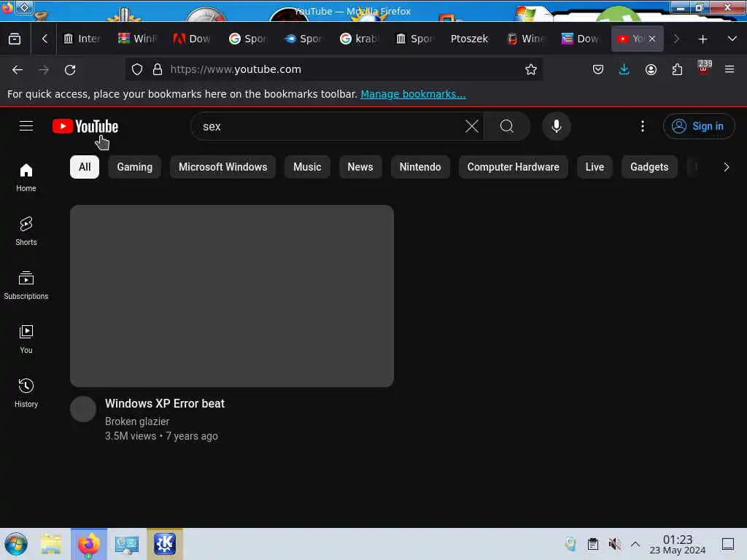
Task: Open the file manager from taskbar
Action: pos(51,544)
